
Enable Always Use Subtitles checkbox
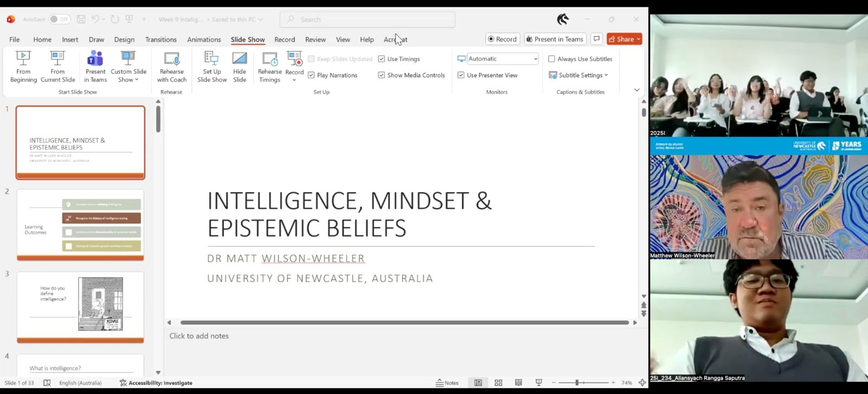pyautogui.click(x=552, y=59)
